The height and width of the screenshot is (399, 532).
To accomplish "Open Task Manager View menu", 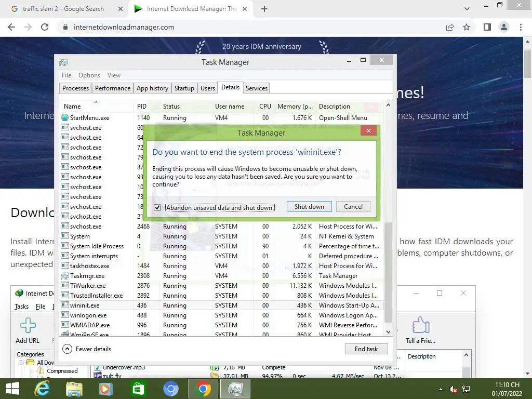I will 114,75.
